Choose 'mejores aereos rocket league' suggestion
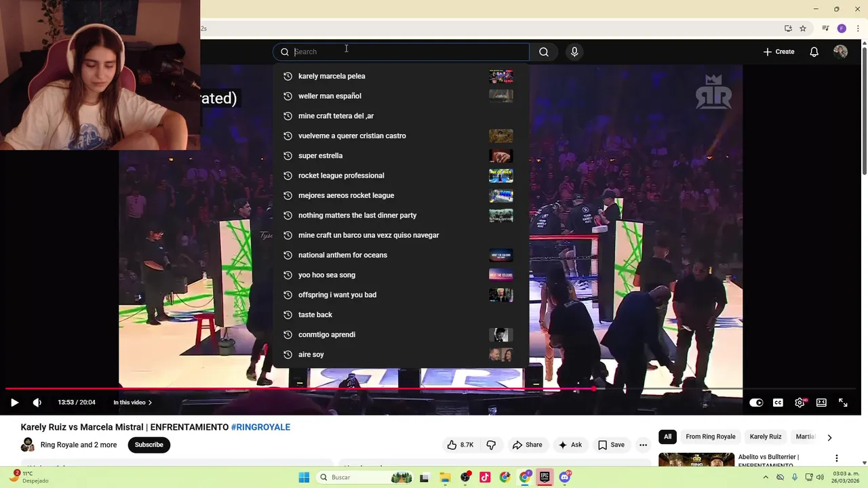Image resolution: width=868 pixels, height=488 pixels. pos(401,195)
